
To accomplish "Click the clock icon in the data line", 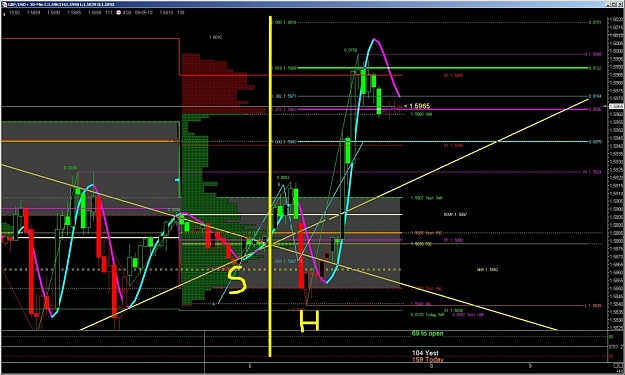I will pyautogui.click(x=118, y=12).
